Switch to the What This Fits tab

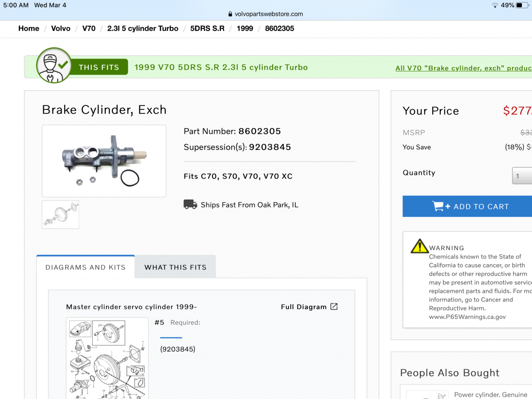175,267
